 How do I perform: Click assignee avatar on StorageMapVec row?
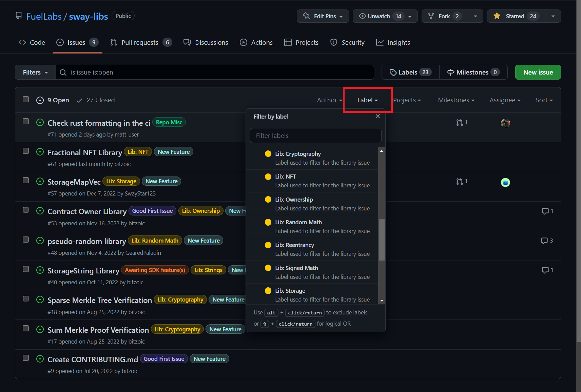[x=505, y=182]
